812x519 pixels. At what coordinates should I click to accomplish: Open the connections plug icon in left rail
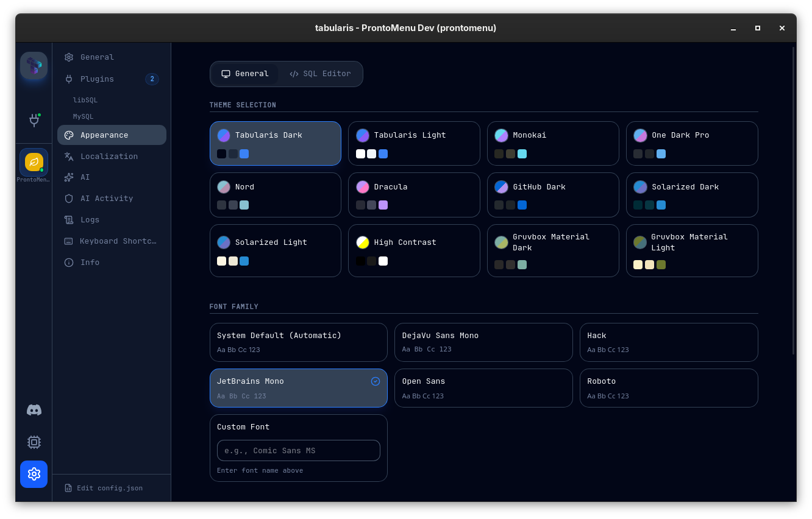coord(34,120)
